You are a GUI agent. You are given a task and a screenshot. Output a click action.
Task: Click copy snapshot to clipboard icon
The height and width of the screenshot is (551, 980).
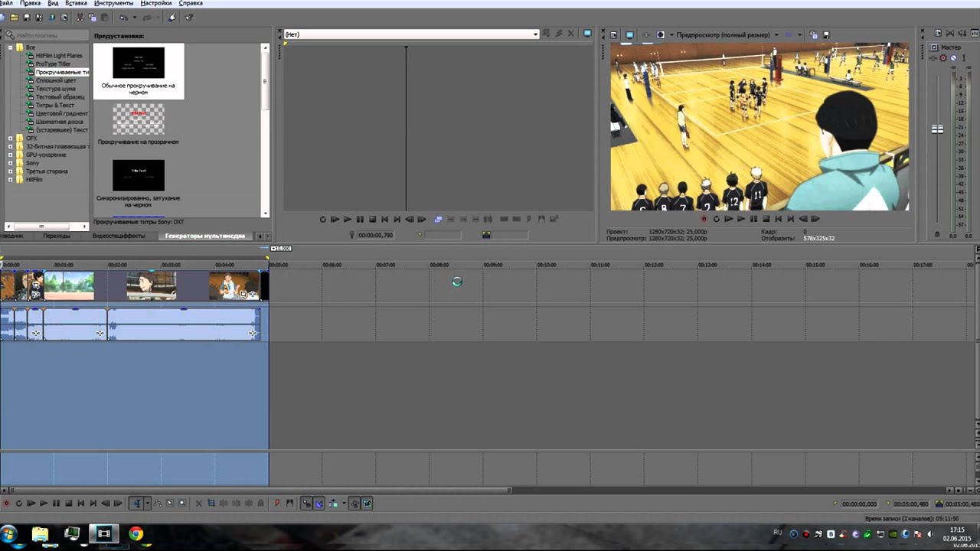(x=813, y=34)
